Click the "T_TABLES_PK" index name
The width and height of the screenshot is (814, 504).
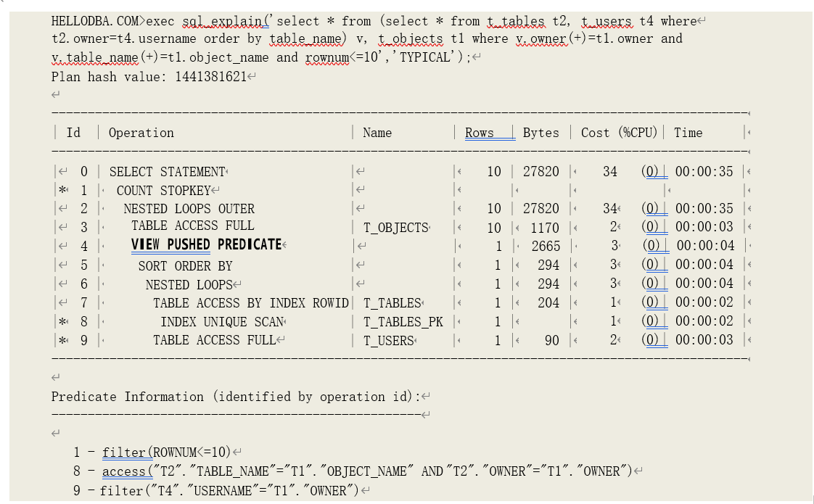(x=403, y=321)
